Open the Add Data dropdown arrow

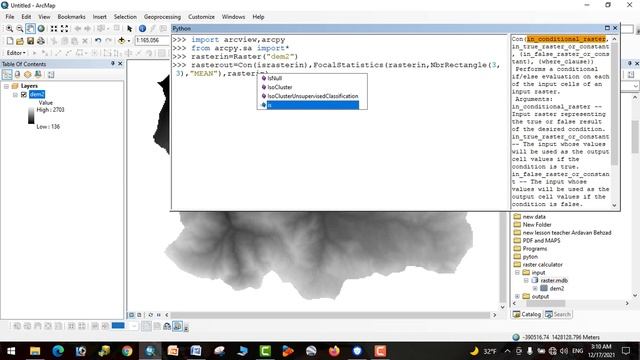pos(129,41)
